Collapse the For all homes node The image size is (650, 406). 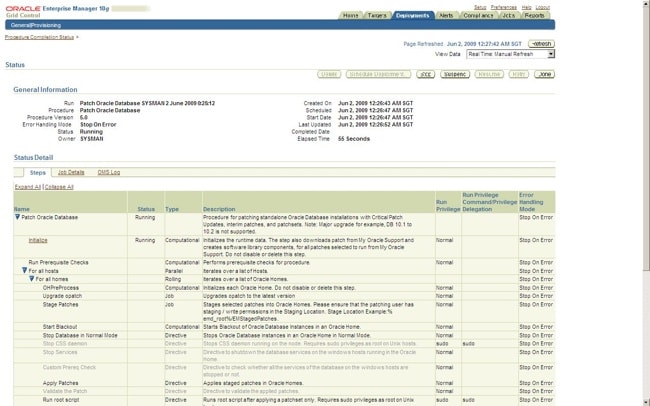pyautogui.click(x=32, y=279)
